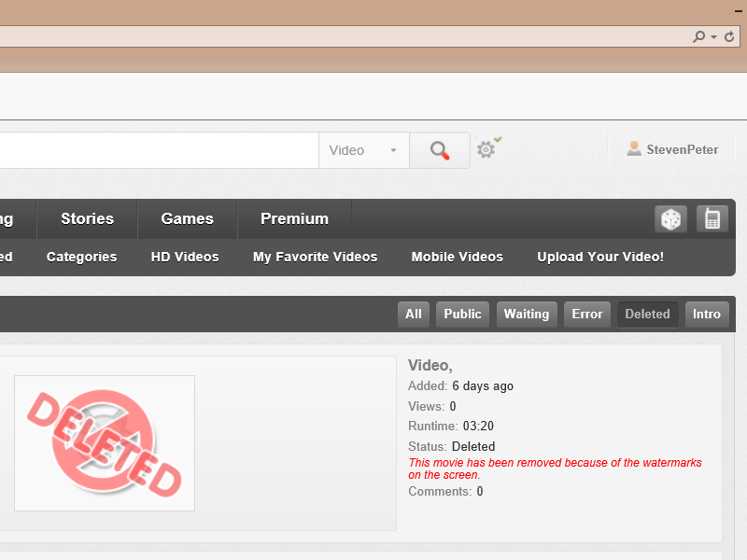Open the Premium menu
Viewport: 747px width, 560px height.
(x=294, y=218)
